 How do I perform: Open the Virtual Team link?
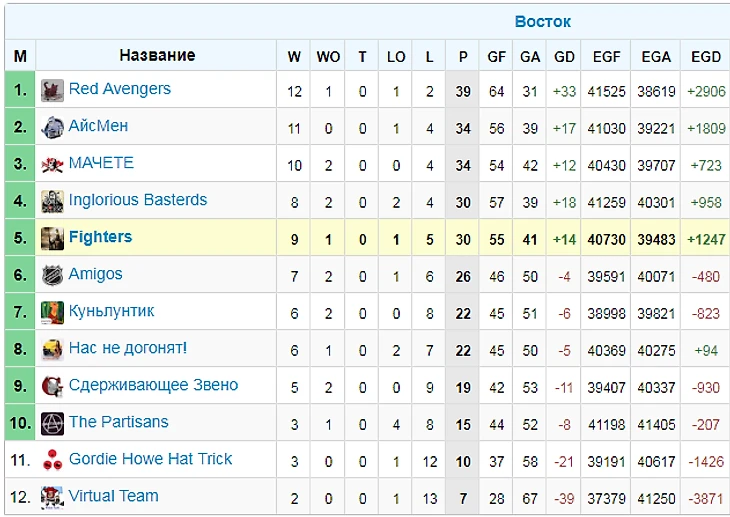(x=113, y=496)
